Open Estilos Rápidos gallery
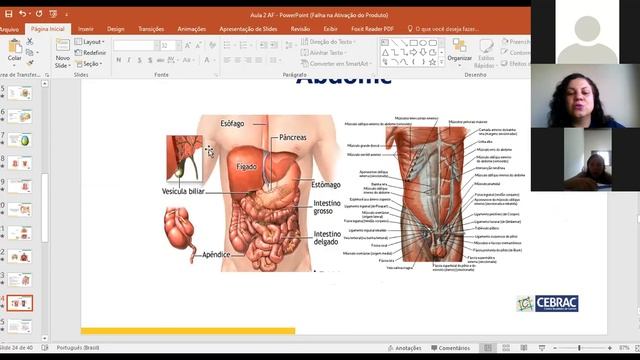This screenshot has width=640, height=360. coord(486,53)
